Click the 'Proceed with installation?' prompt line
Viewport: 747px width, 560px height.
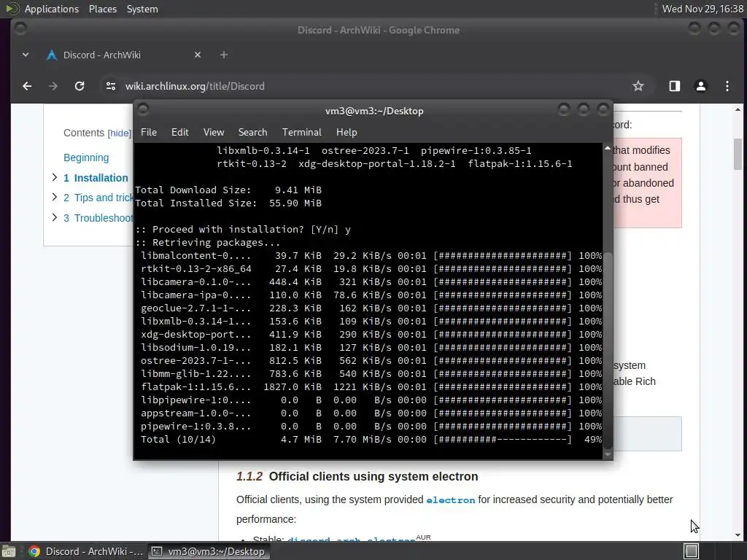point(243,230)
